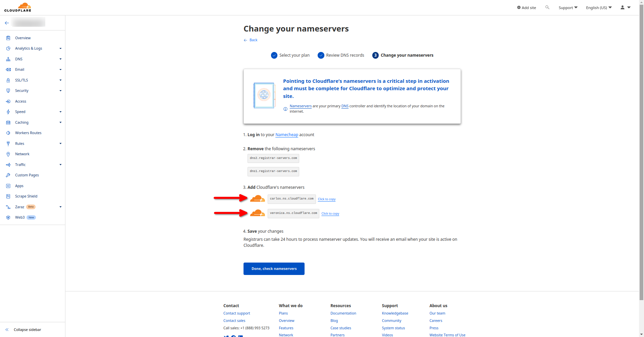
Task: Go to Review DNS records step
Action: click(x=341, y=55)
